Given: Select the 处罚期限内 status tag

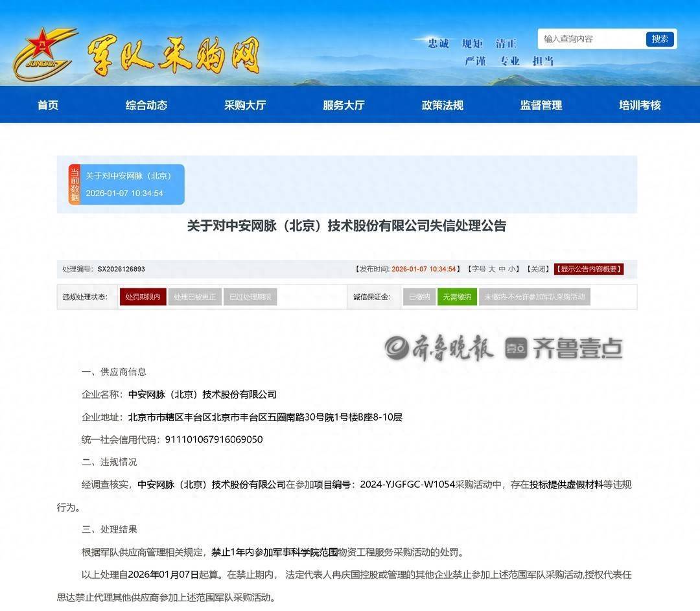Looking at the screenshot, I should (143, 297).
